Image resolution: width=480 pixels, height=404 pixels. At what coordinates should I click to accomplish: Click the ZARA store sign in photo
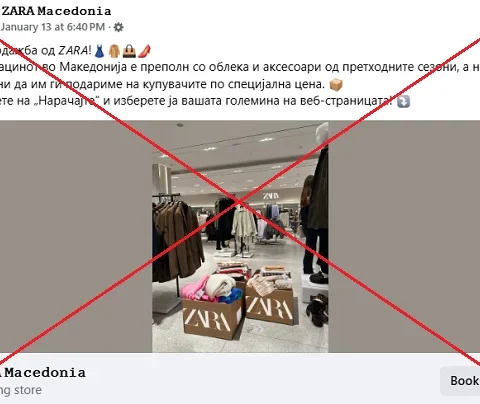[x=271, y=196]
